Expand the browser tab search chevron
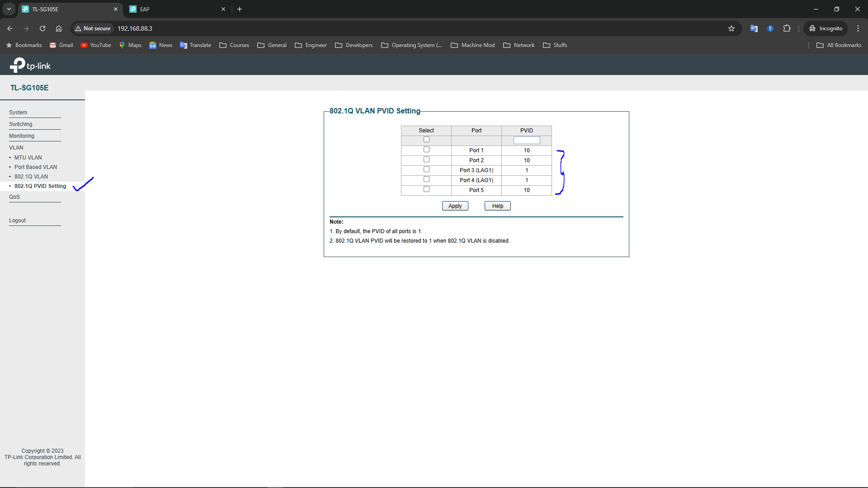The image size is (868, 488). click(x=9, y=9)
